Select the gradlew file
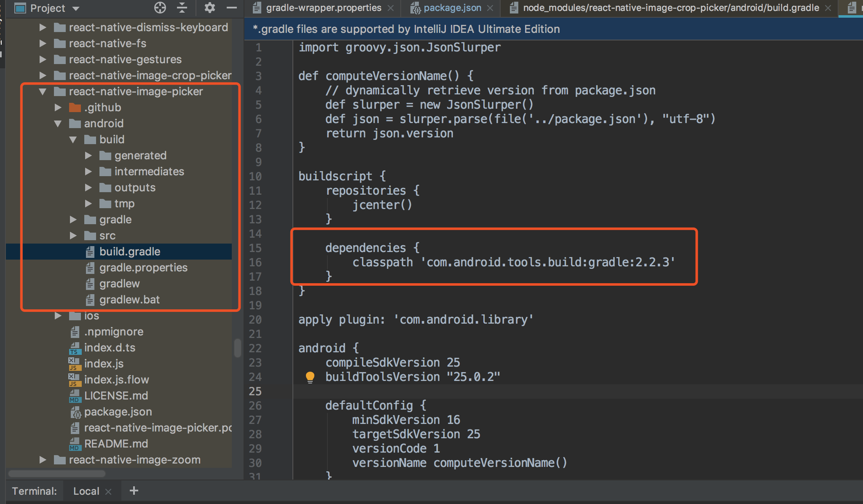Image resolution: width=863 pixels, height=504 pixels. click(119, 284)
